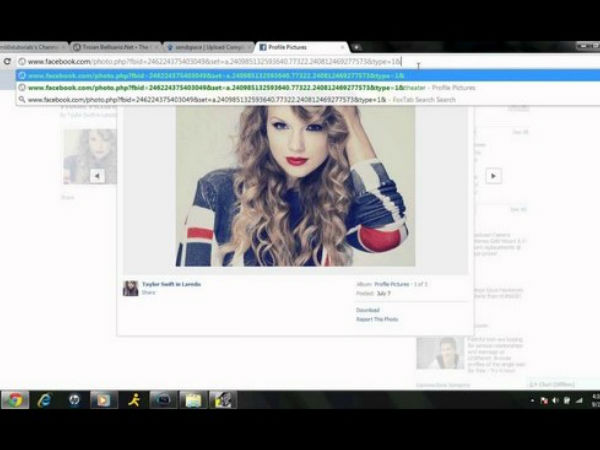Click the Report This Photo link
The width and height of the screenshot is (600, 450).
click(377, 319)
